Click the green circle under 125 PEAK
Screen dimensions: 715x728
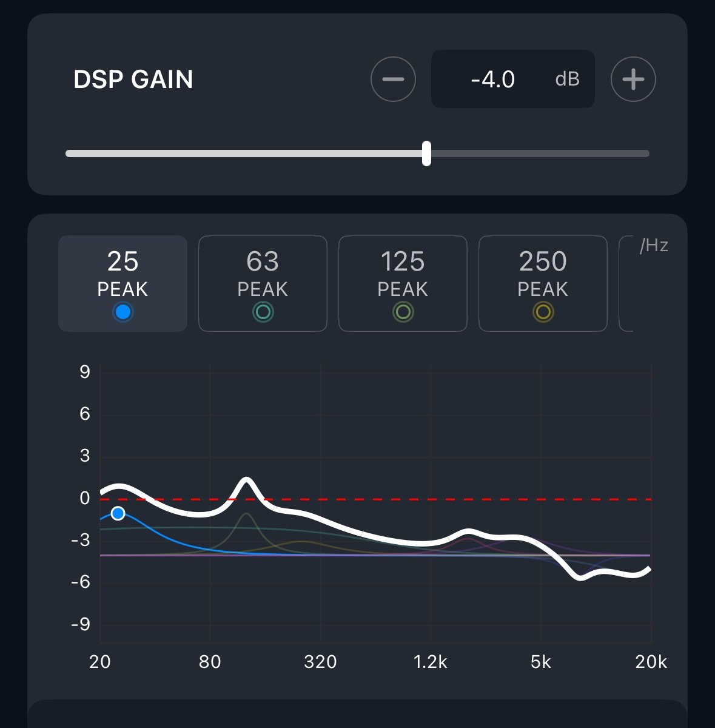(403, 312)
